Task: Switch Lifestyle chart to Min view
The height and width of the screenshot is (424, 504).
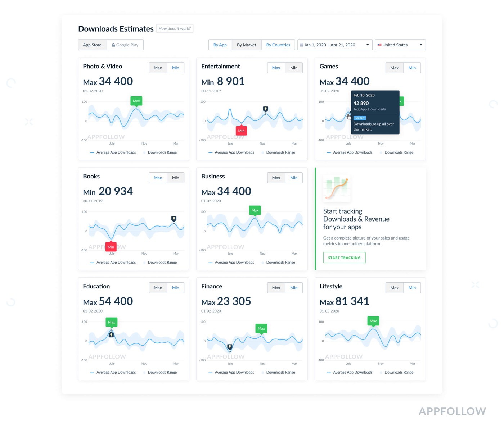Action: (412, 288)
